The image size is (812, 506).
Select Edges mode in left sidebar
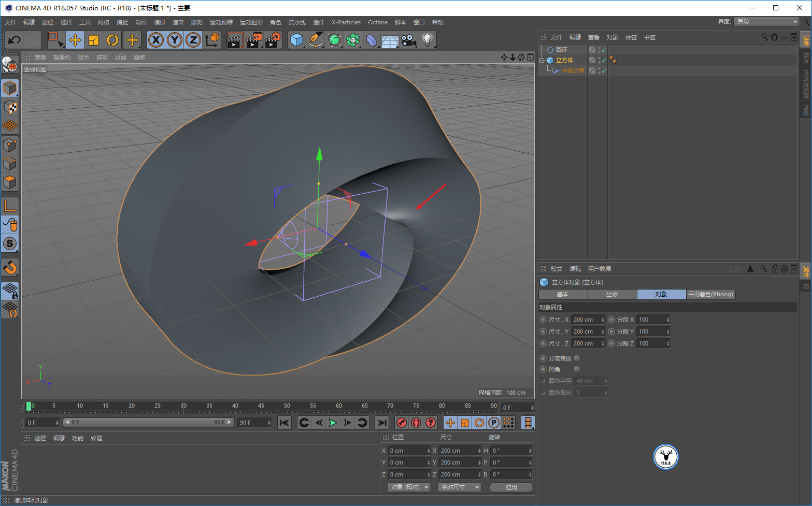pyautogui.click(x=10, y=164)
